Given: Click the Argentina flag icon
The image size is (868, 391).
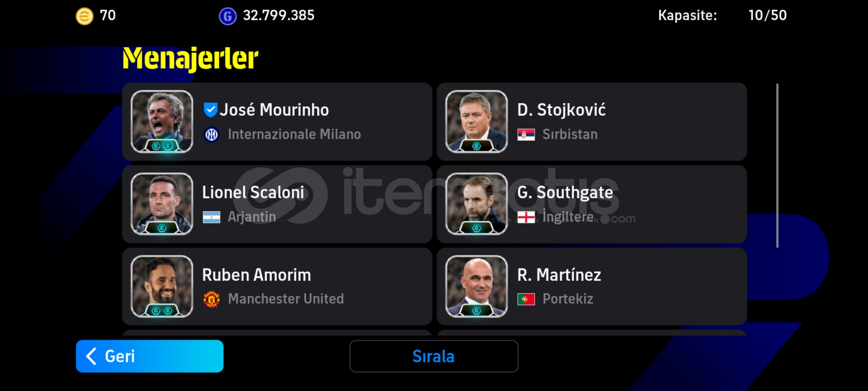Looking at the screenshot, I should pyautogui.click(x=212, y=217).
